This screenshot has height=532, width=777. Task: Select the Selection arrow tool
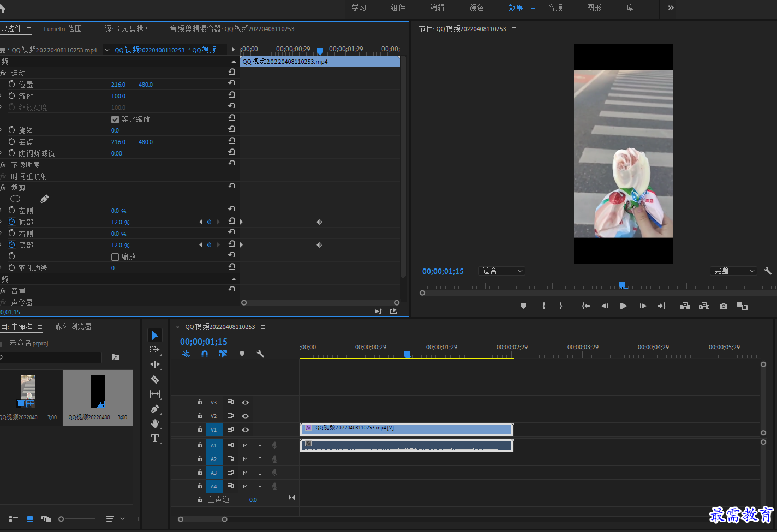[155, 335]
